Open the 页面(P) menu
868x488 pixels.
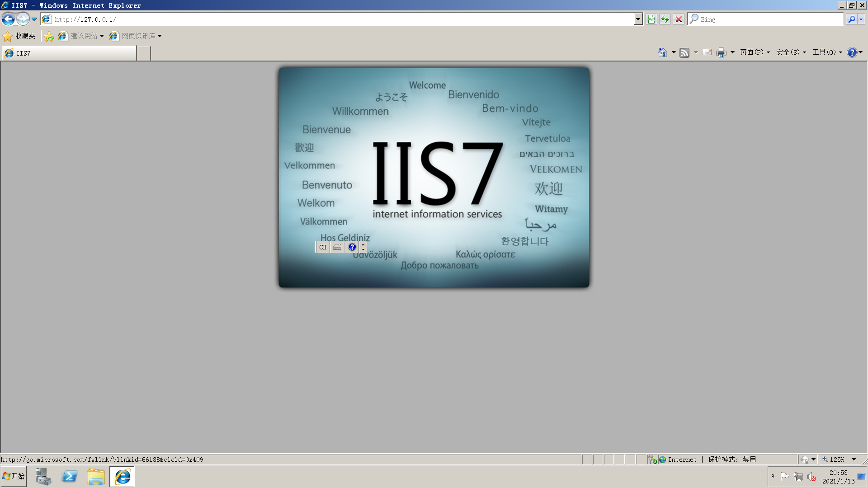pyautogui.click(x=754, y=52)
